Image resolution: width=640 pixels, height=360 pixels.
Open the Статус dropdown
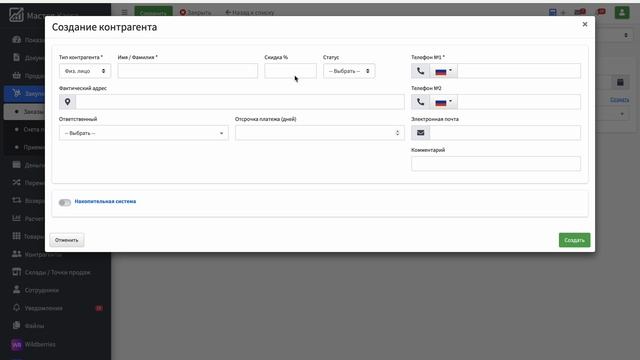coord(349,71)
